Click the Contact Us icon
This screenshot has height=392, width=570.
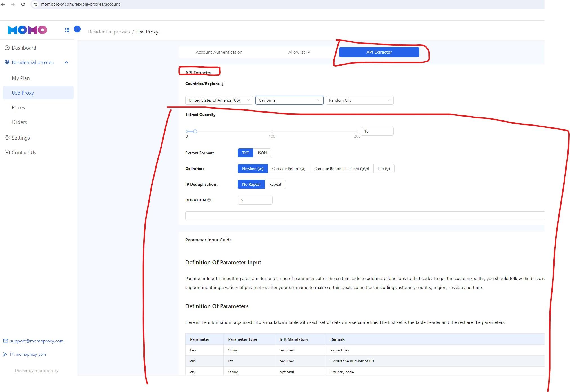click(7, 153)
